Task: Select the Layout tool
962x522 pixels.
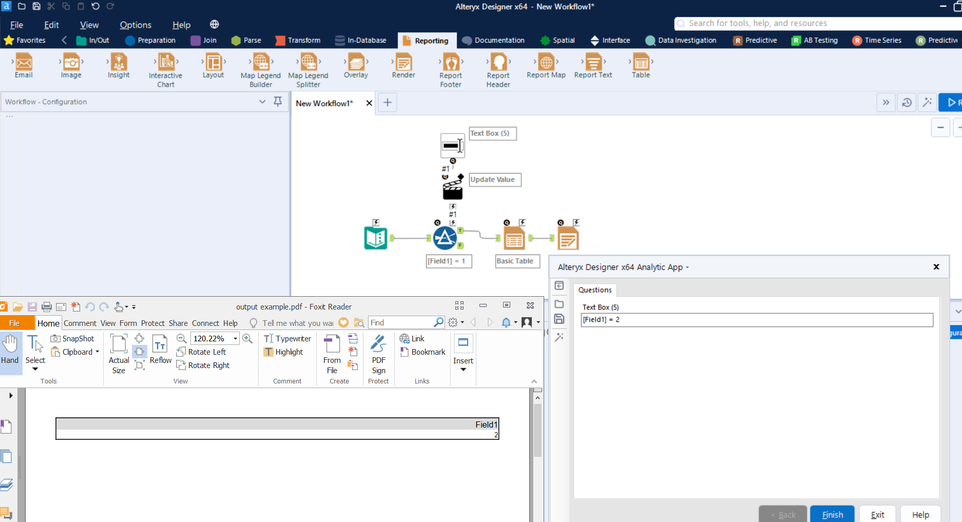Action: tap(213, 66)
